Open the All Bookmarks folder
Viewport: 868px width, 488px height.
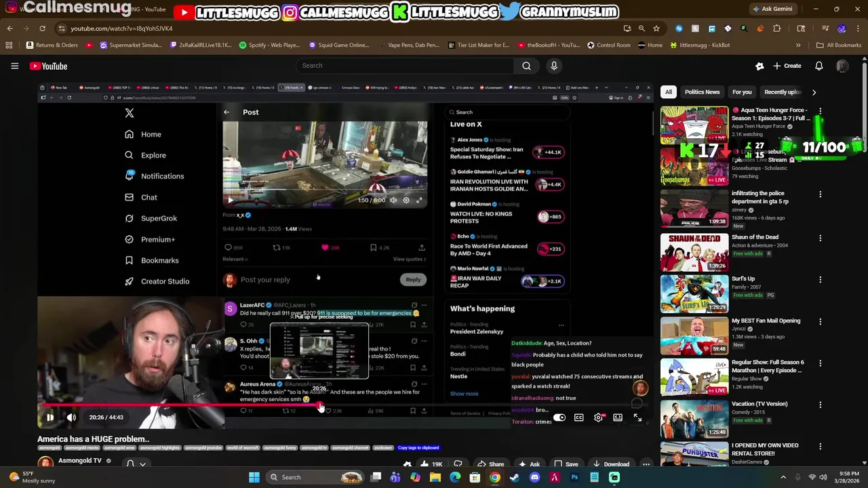[x=838, y=45]
